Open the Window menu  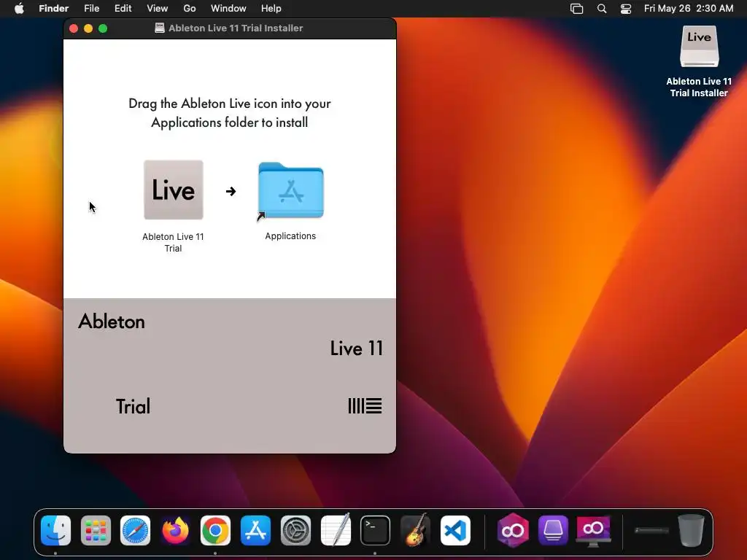click(x=228, y=9)
